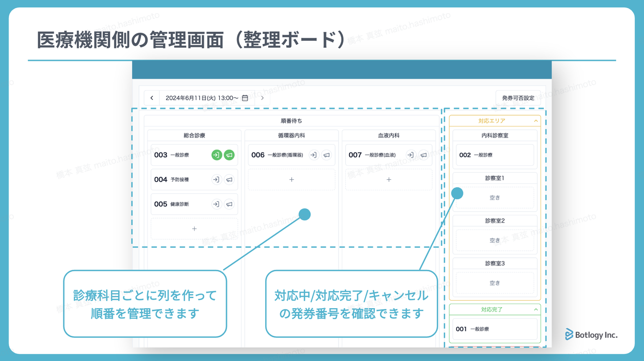
Task: Click the megaphone icon on ticket 007
Action: tap(423, 155)
